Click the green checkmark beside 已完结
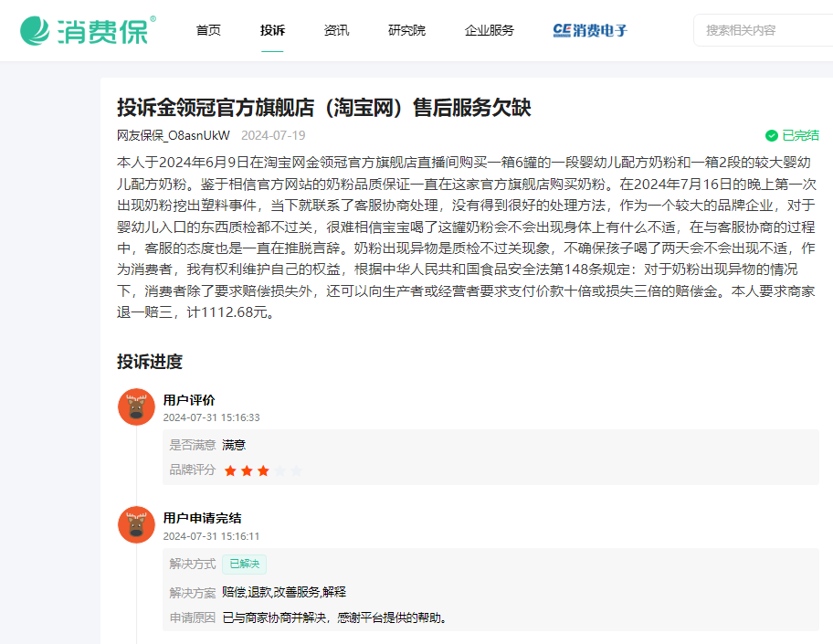 [772, 133]
